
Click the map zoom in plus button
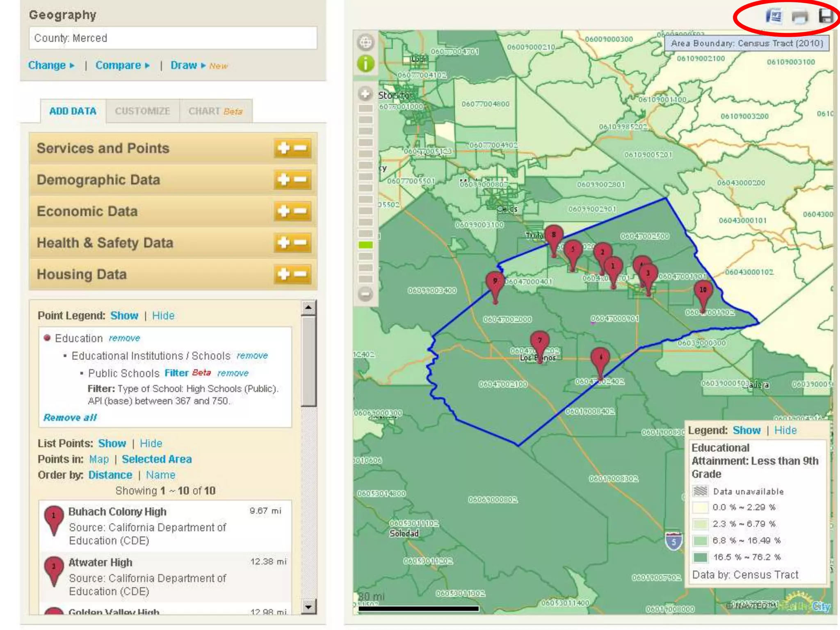point(365,94)
